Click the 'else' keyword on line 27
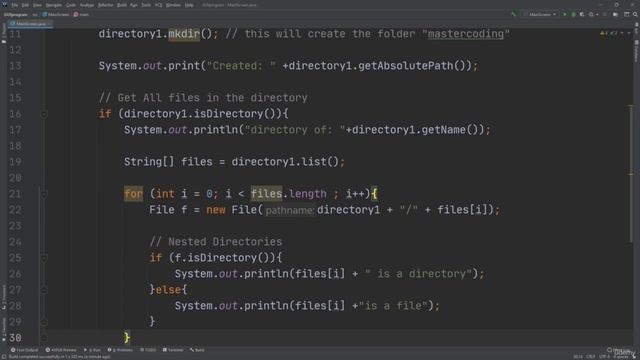This screenshot has height=360, width=640. click(x=168, y=290)
